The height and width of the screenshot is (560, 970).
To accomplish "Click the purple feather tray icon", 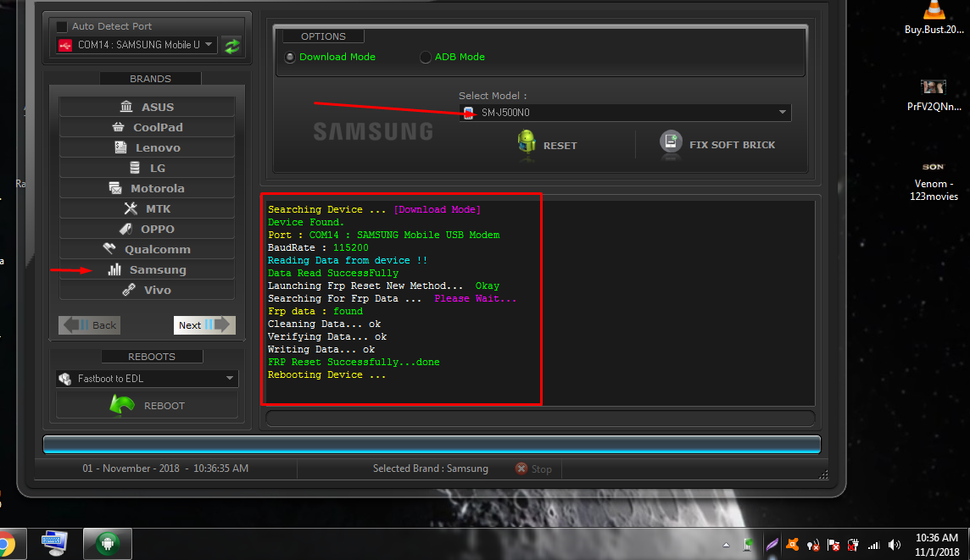I will (x=772, y=545).
